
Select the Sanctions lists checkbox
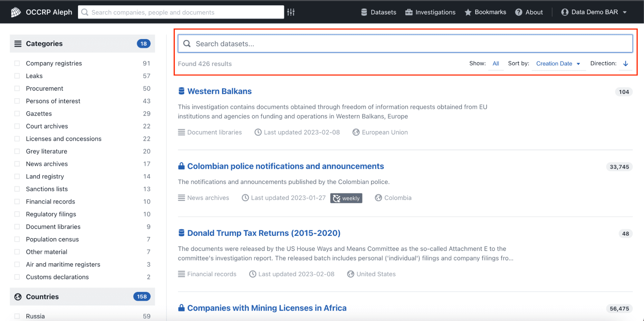(17, 189)
